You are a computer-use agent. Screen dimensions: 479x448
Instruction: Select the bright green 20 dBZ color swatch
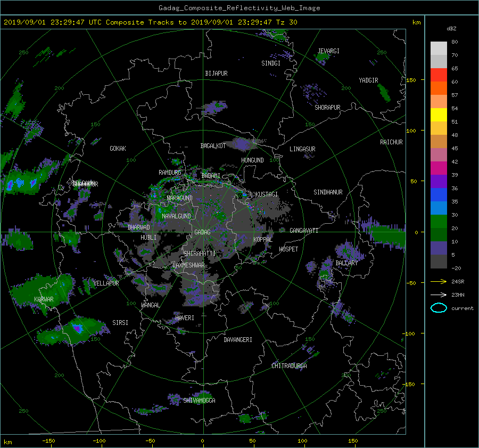pyautogui.click(x=439, y=222)
